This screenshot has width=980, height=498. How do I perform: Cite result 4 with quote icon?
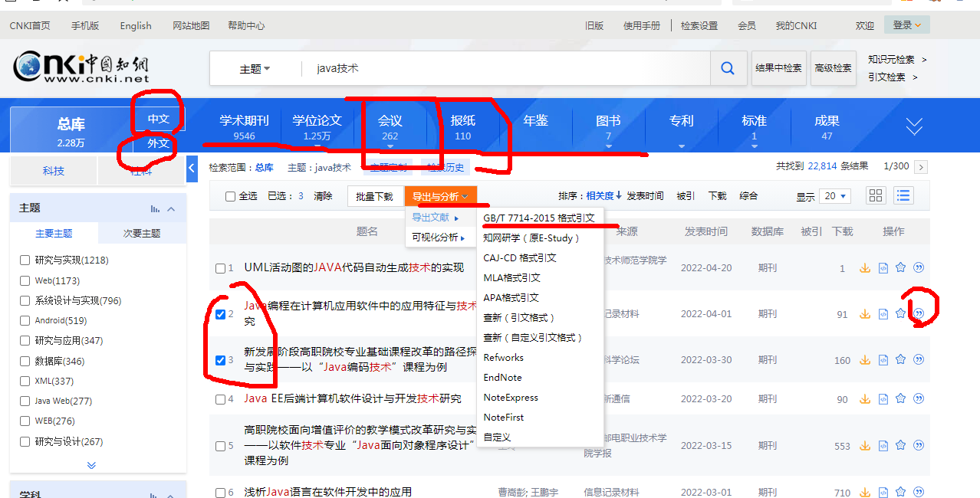pyautogui.click(x=919, y=399)
